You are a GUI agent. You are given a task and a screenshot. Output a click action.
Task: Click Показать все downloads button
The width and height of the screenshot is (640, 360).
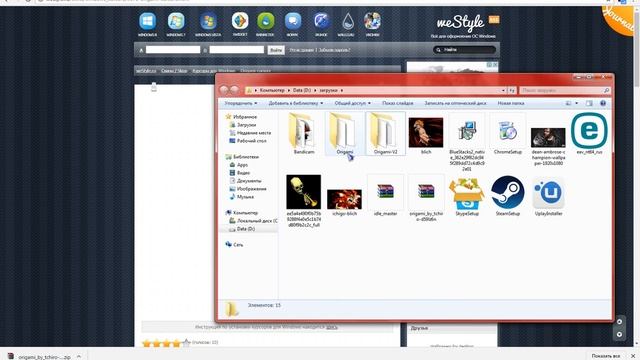click(606, 356)
